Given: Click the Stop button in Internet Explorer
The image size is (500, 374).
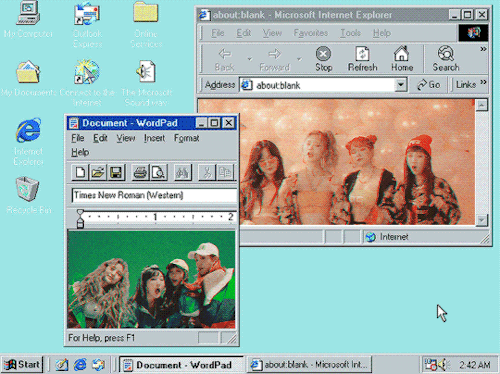Looking at the screenshot, I should click(323, 59).
